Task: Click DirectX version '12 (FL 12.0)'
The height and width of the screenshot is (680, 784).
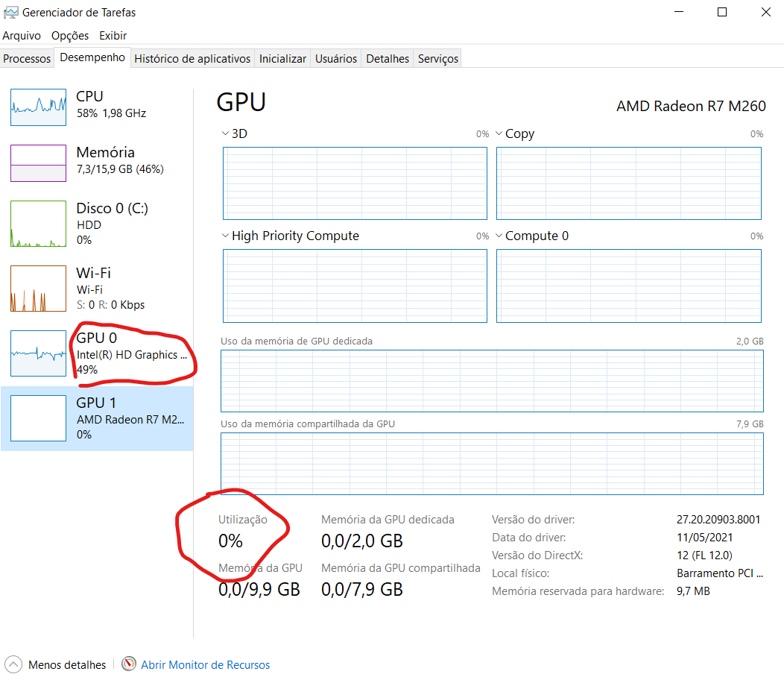Action: tap(704, 555)
